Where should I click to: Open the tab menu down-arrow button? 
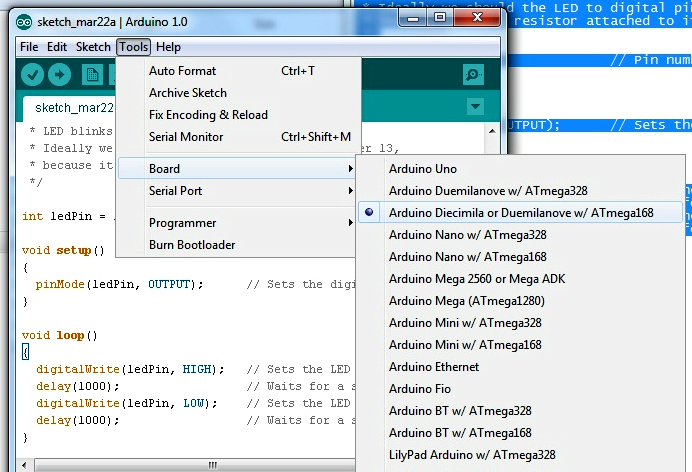[x=475, y=106]
